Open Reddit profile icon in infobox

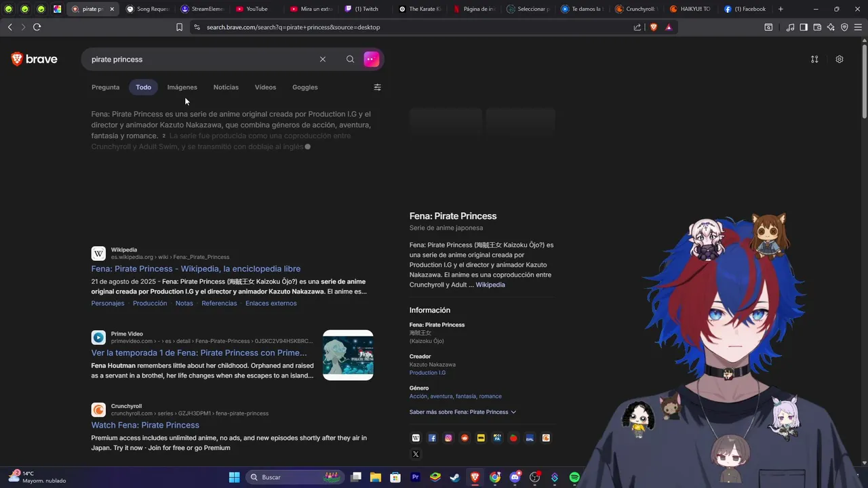(x=465, y=439)
